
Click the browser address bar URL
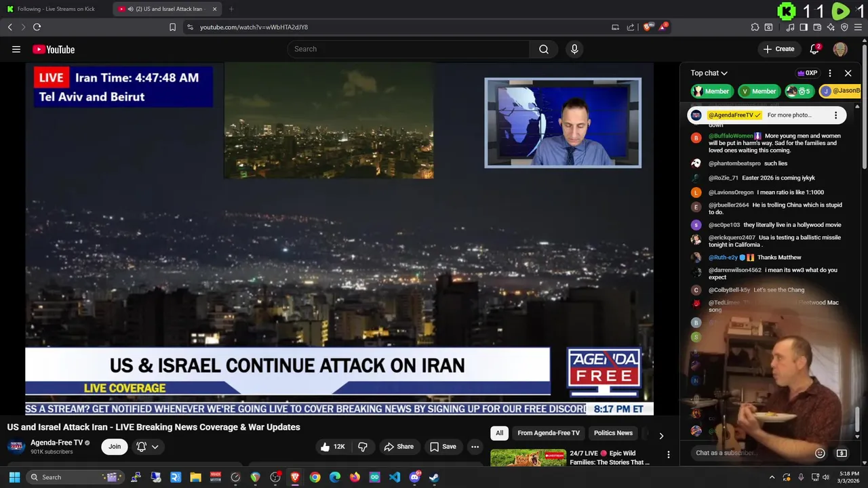254,27
